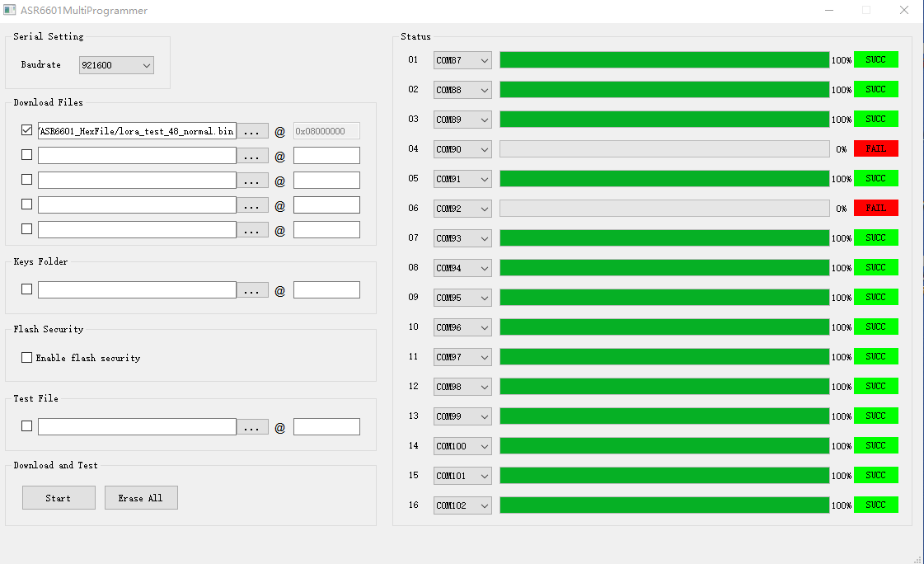Expand the COM90 port dropdown for slot 04
Image resolution: width=924 pixels, height=564 pixels.
[x=462, y=149]
